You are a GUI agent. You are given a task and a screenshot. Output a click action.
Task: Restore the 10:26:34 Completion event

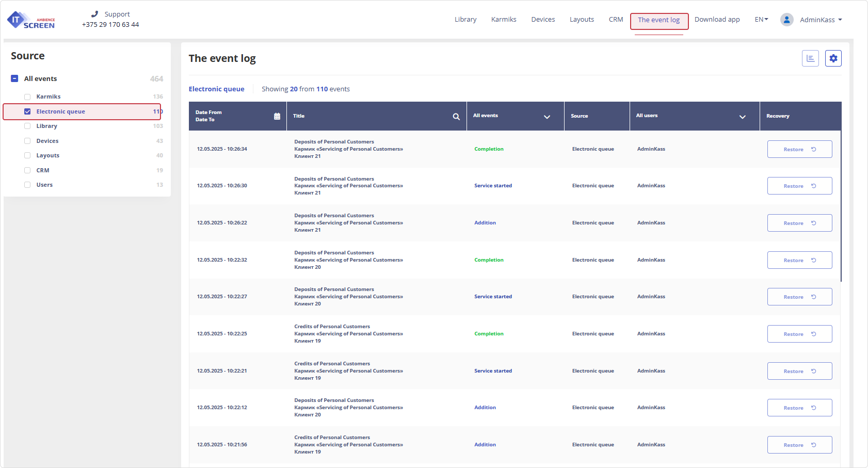tap(799, 149)
